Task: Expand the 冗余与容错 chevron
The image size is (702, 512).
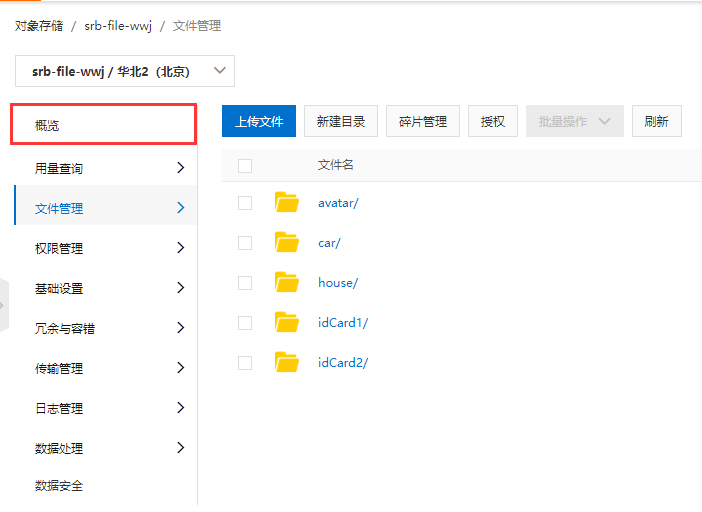Action: click(180, 328)
